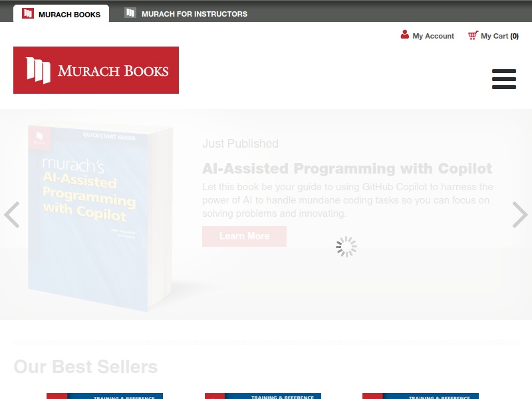The width and height of the screenshot is (532, 399).
Task: Click the gray Murach for Instructors tab icon
Action: pos(130,13)
